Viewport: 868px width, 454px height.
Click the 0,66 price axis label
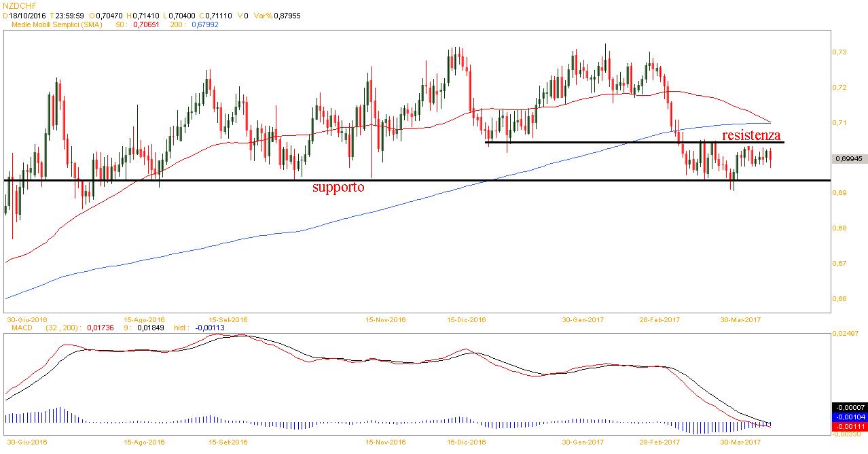839,299
